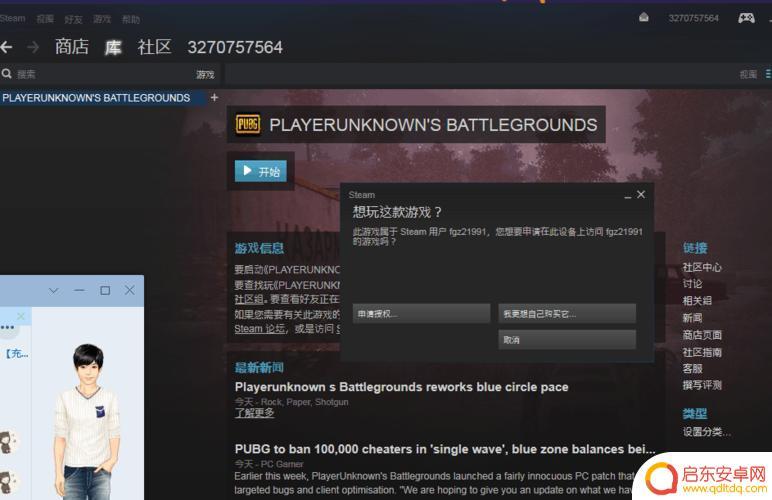Open the blue circle pace news headline
This screenshot has height=500, width=772.
(x=401, y=387)
